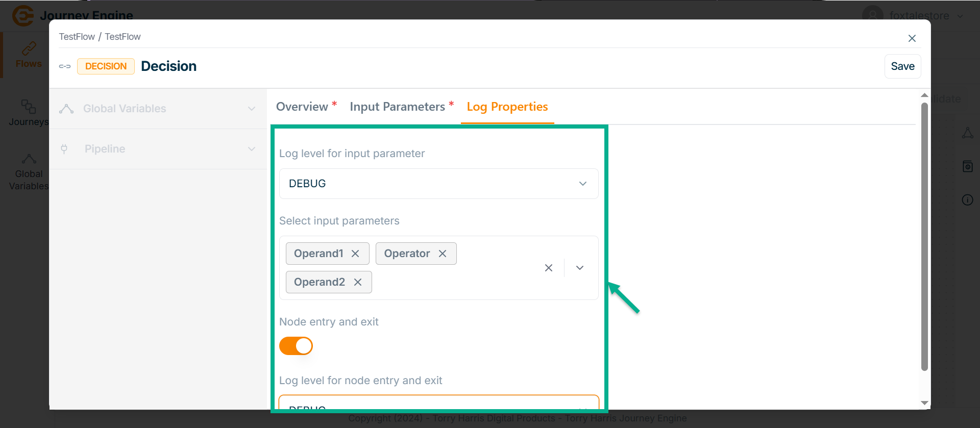Click the dialog vertical scrollbar
This screenshot has height=428, width=980.
pyautogui.click(x=924, y=235)
